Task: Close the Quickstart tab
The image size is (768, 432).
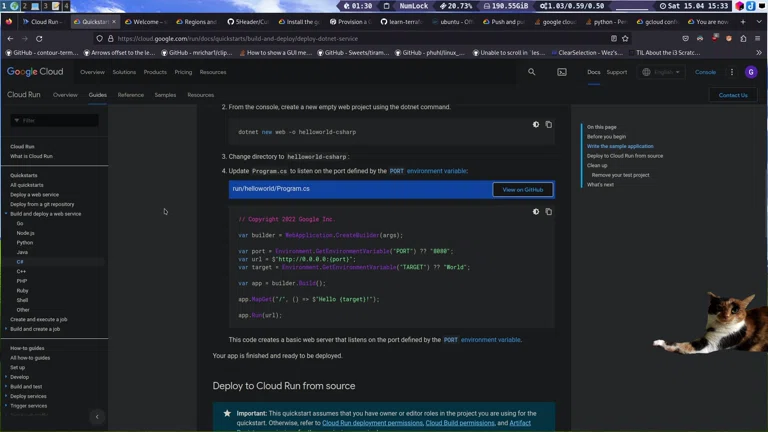Action: click(114, 22)
